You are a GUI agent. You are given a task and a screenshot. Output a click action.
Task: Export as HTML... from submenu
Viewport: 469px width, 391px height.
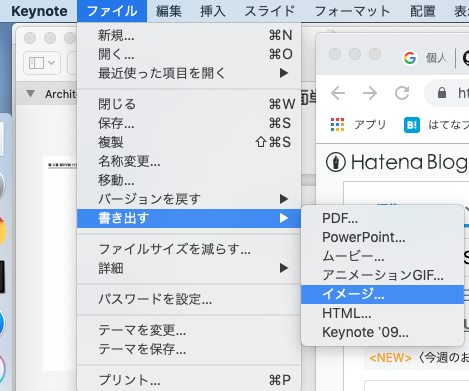click(x=382, y=313)
